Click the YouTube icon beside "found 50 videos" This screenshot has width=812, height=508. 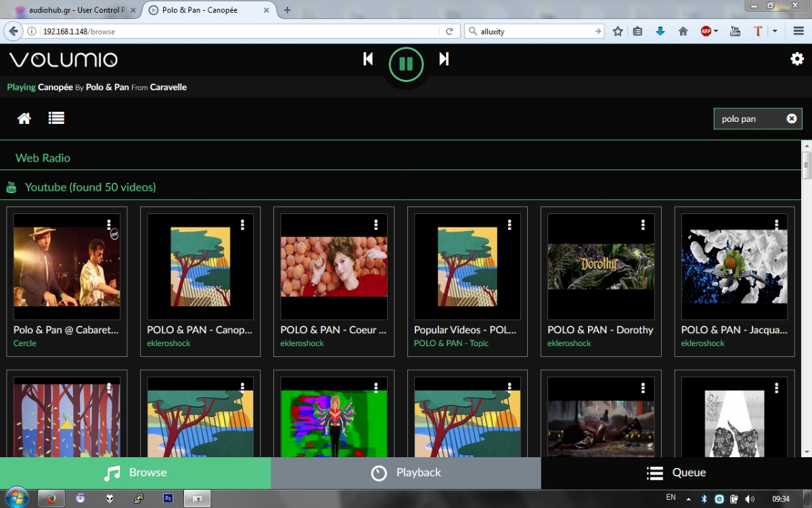pyautogui.click(x=11, y=186)
